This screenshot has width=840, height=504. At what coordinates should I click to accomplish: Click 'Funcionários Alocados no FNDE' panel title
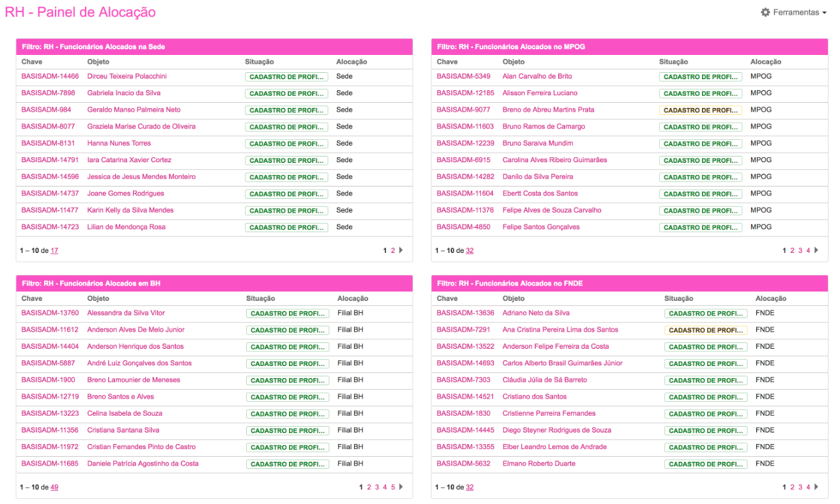coord(510,283)
